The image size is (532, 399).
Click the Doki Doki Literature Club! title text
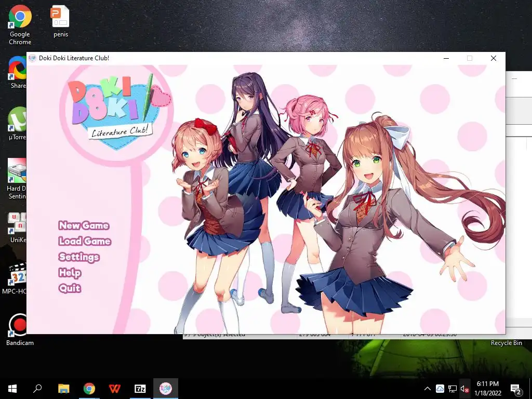click(74, 58)
